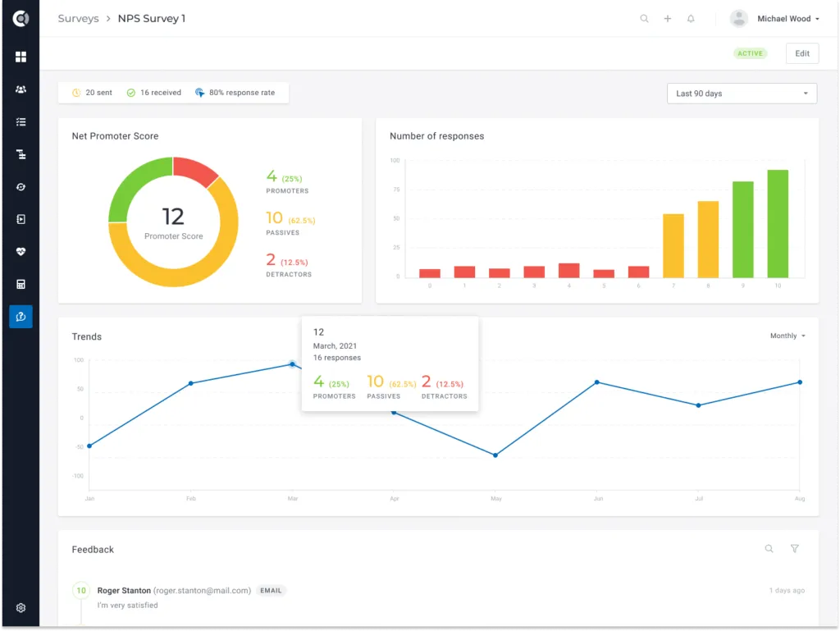Click the '80% response rate' stat
The height and width of the screenshot is (631, 840).
click(x=235, y=93)
